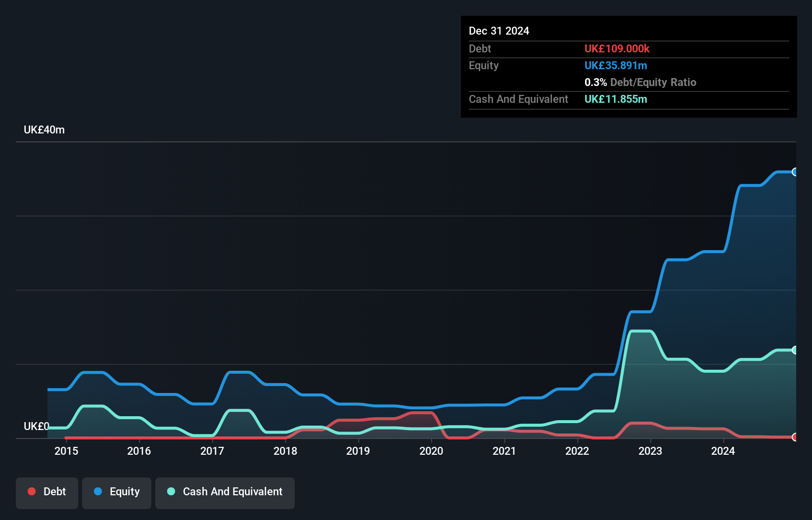The height and width of the screenshot is (520, 812).
Task: Click the Cash And Equivalent tooltip label
Action: pos(518,99)
